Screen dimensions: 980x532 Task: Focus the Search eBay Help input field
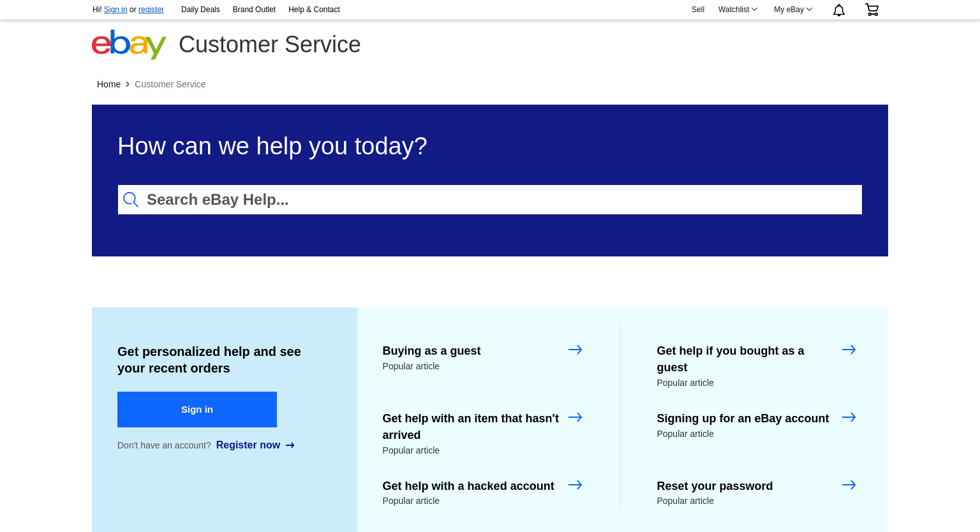click(x=490, y=200)
